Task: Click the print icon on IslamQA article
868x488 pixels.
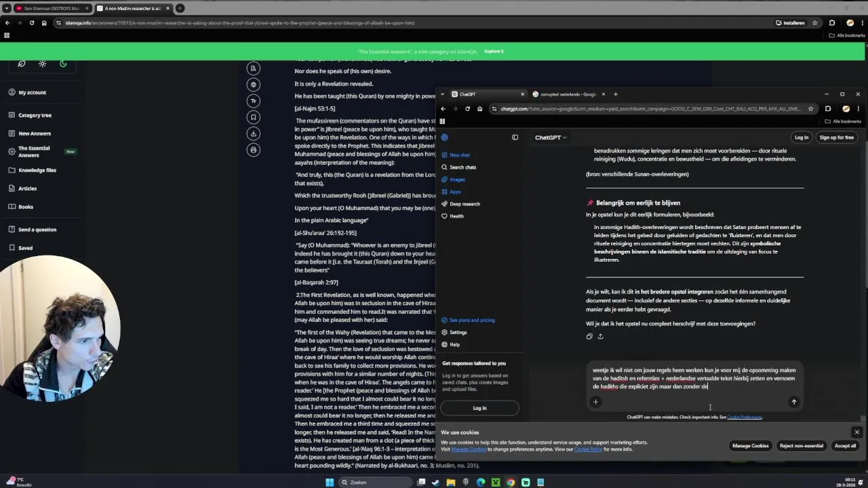Action: click(254, 150)
